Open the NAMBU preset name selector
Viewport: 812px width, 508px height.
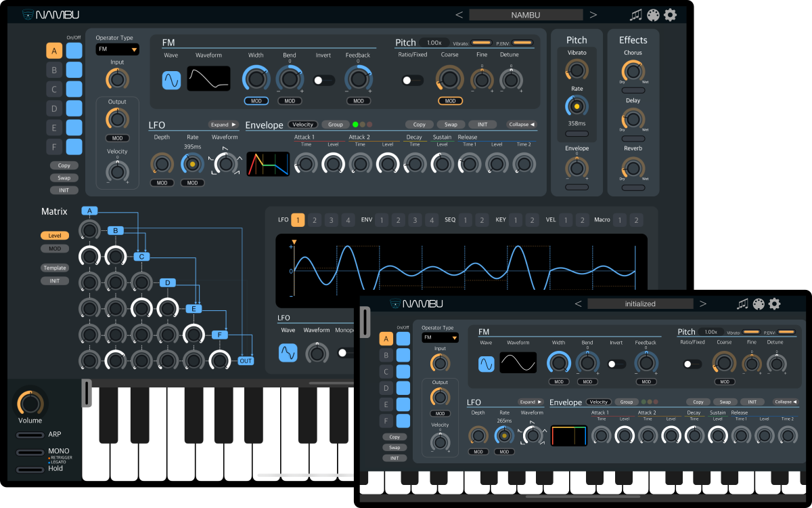click(526, 15)
